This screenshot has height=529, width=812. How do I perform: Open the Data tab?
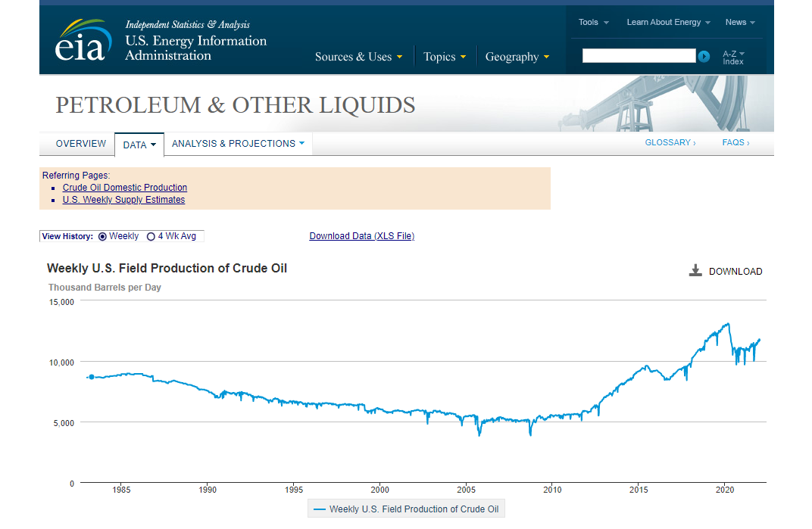[x=139, y=145]
